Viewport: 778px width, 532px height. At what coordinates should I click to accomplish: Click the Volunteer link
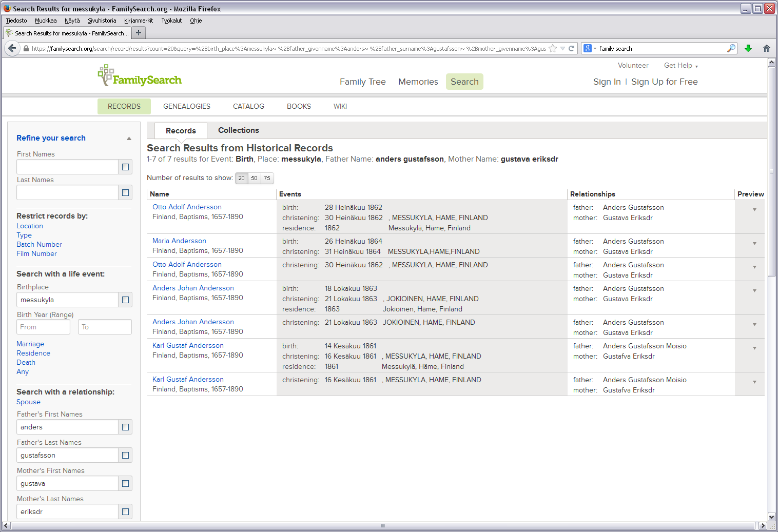633,66
